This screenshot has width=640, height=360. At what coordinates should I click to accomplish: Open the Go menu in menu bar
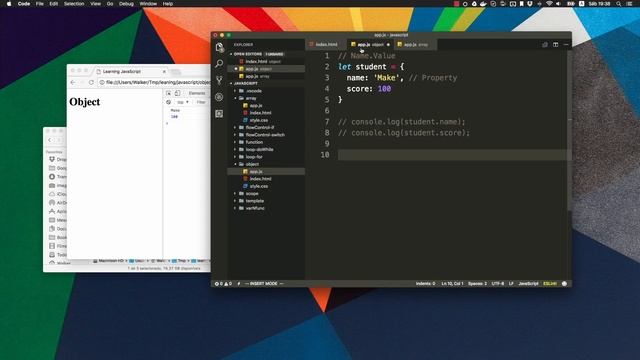[x=110, y=4]
